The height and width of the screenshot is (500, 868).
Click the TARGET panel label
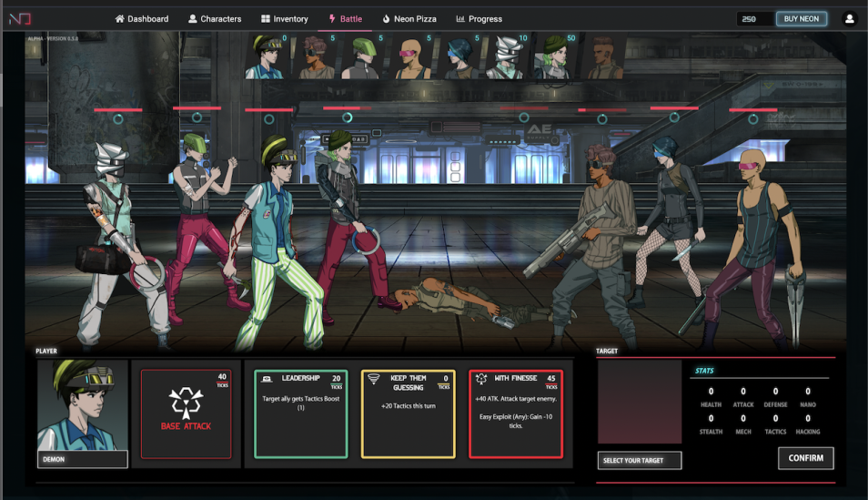(x=607, y=351)
